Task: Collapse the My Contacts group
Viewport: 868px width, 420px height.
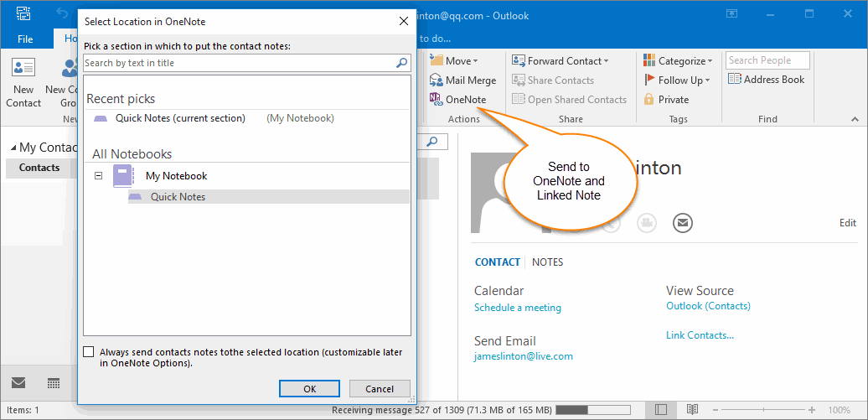Action: tap(13, 148)
